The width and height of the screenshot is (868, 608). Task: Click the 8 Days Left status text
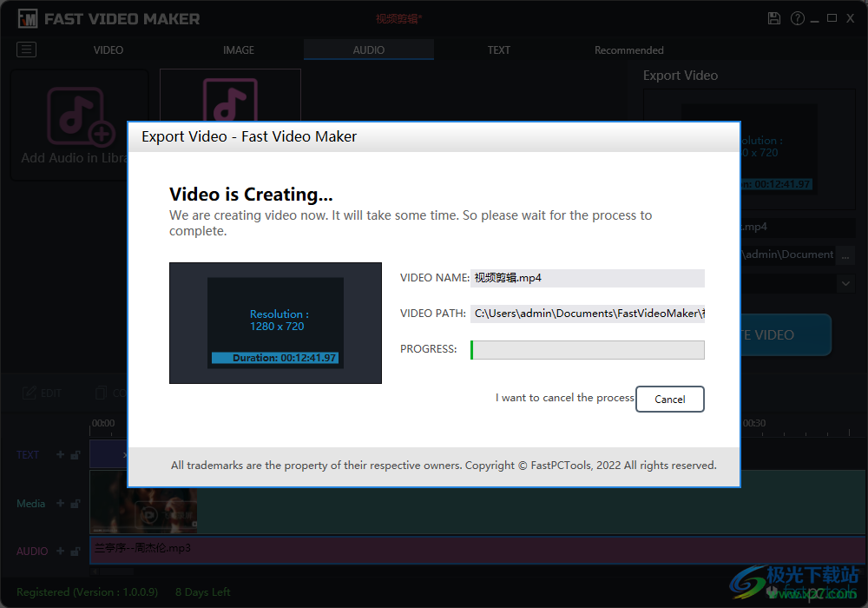202,592
